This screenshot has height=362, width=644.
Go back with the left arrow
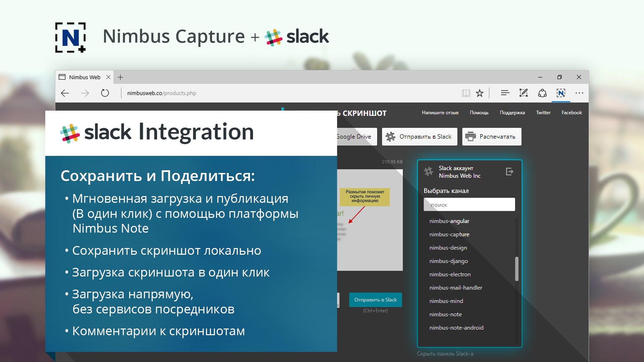[65, 93]
